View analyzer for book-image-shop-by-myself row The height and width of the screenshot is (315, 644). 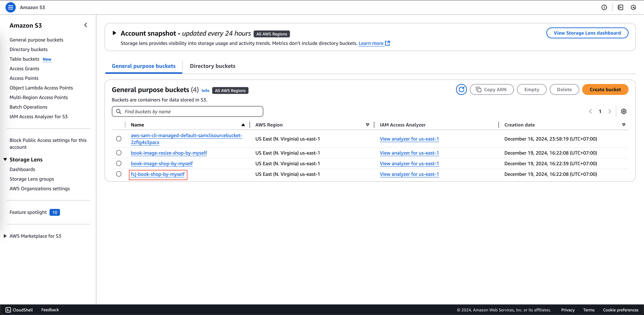(409, 163)
